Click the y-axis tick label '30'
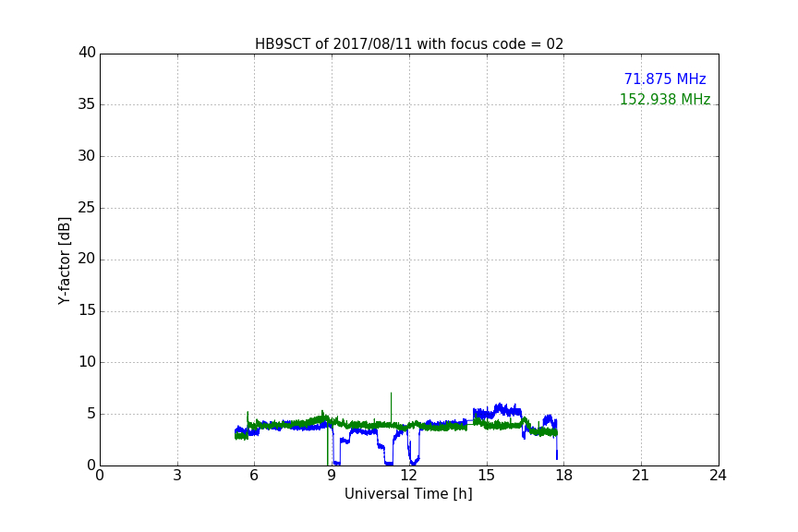Screen dimensions: 798x532 (x=87, y=156)
